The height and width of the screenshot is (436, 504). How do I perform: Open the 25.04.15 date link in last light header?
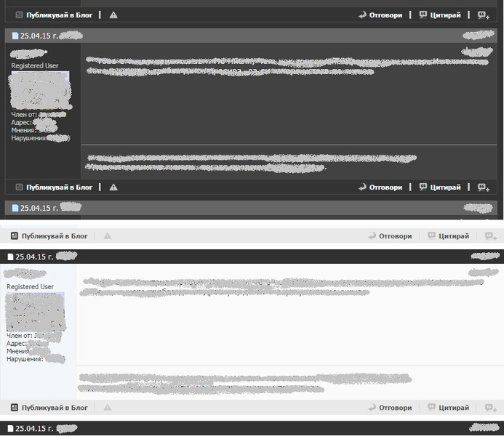point(34,428)
